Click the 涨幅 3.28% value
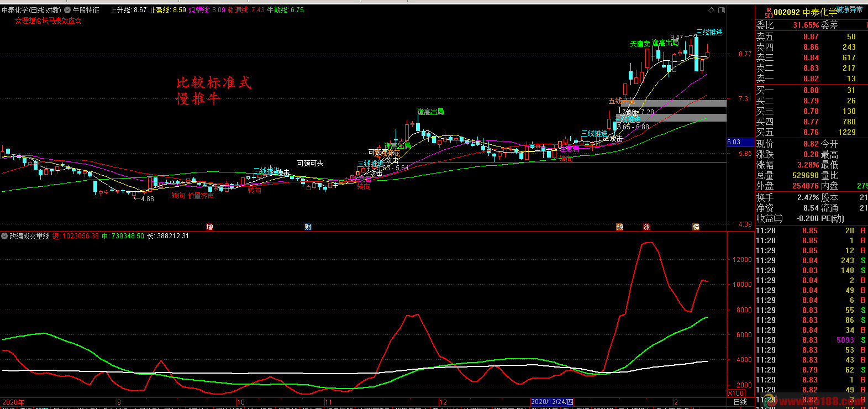Image resolution: width=868 pixels, height=409 pixels. [x=808, y=165]
